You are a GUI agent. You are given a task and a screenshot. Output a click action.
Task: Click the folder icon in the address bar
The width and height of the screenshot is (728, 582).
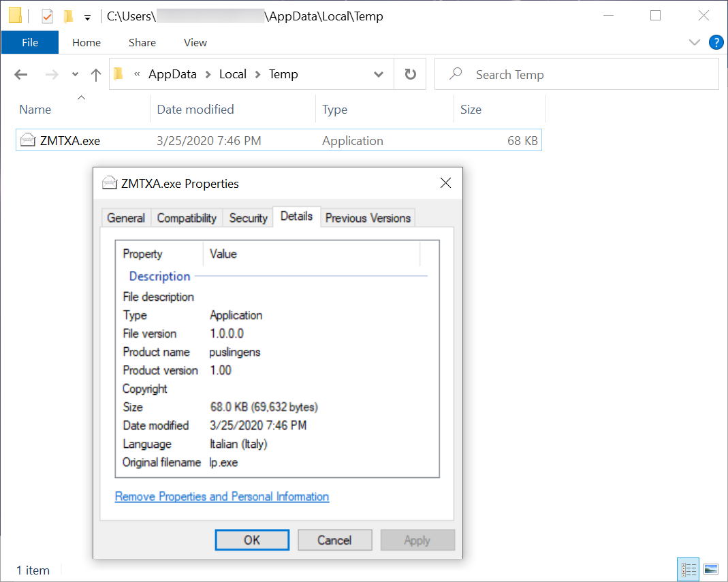118,74
